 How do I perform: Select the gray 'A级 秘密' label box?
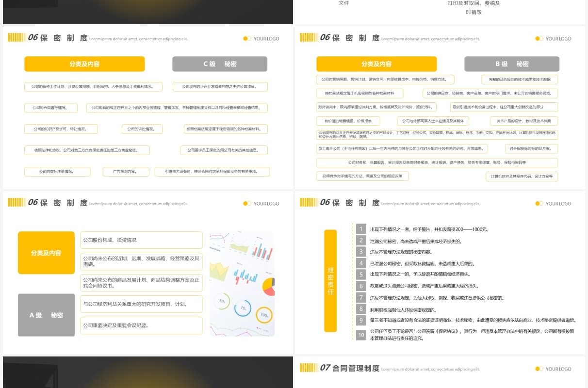[46, 315]
